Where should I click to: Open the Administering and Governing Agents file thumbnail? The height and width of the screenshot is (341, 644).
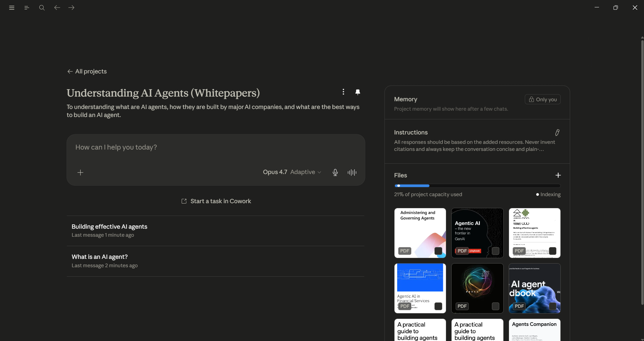pyautogui.click(x=420, y=233)
